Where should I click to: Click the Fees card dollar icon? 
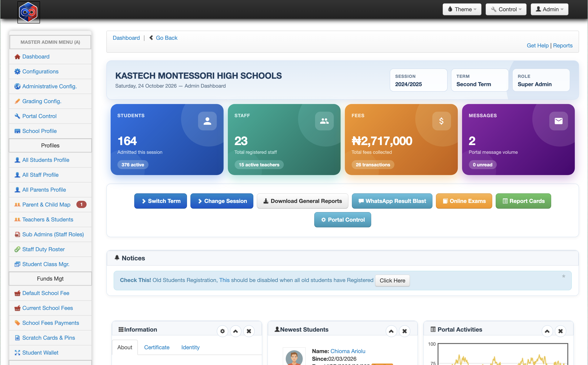point(441,121)
